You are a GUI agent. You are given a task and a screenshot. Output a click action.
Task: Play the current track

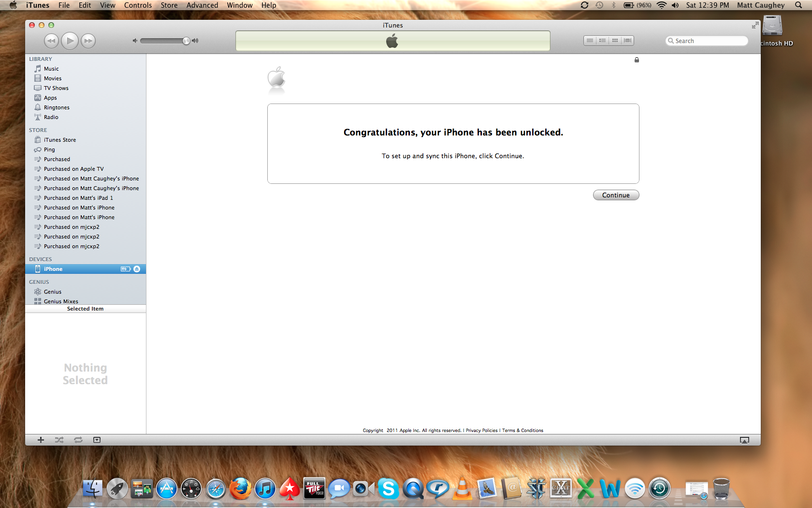[70, 41]
